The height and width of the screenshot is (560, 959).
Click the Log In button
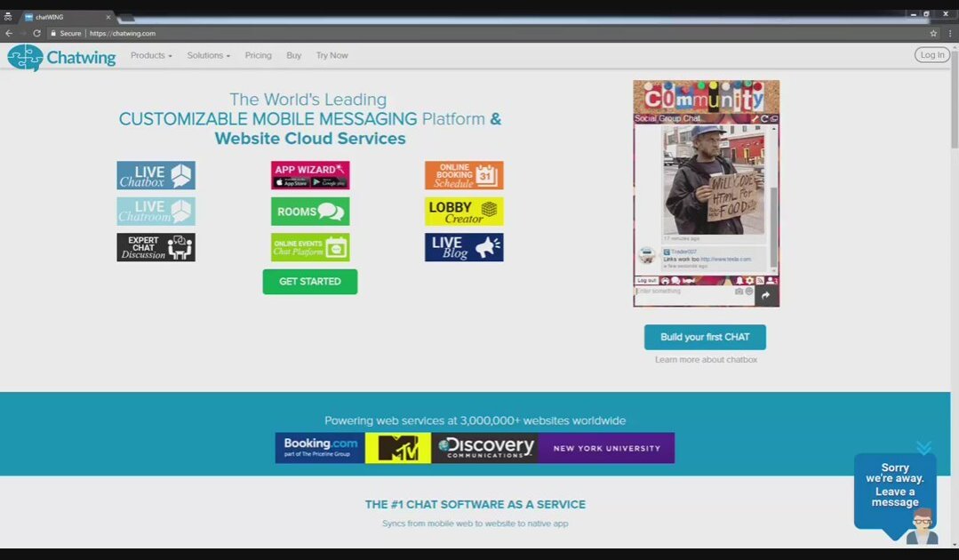(x=932, y=55)
